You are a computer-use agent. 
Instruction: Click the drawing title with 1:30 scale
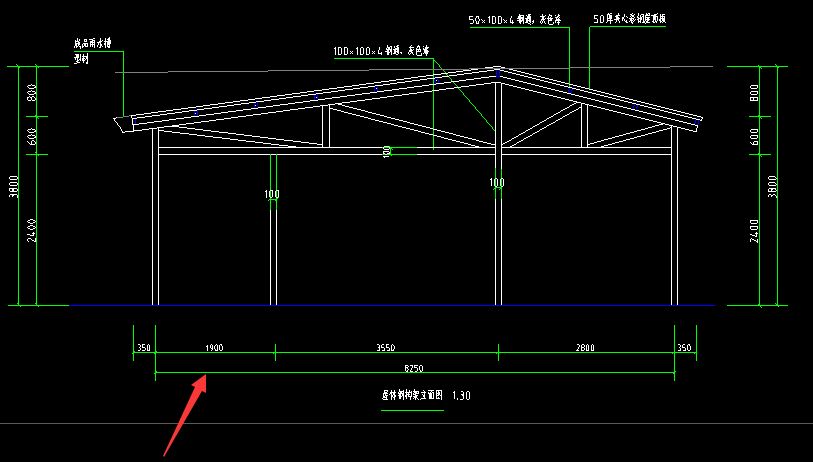point(425,396)
